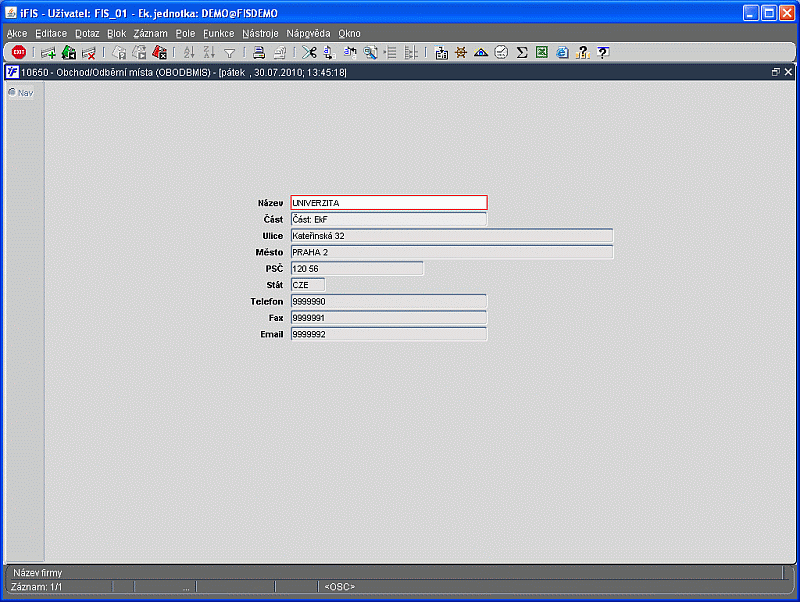Click the list lines icon

pos(390,52)
